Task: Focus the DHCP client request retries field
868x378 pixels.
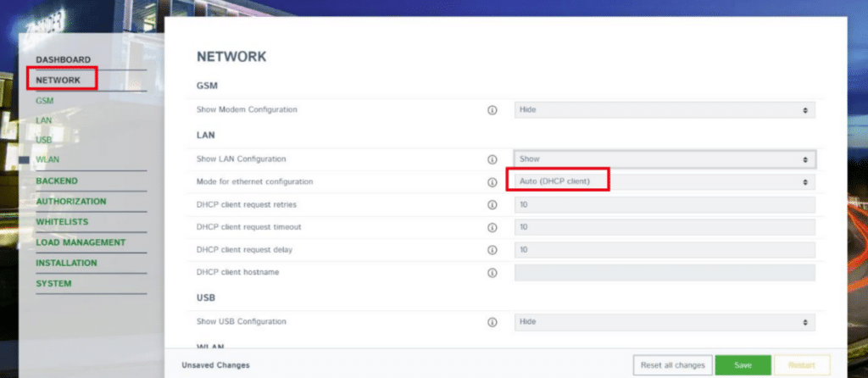Action: pyautogui.click(x=665, y=205)
